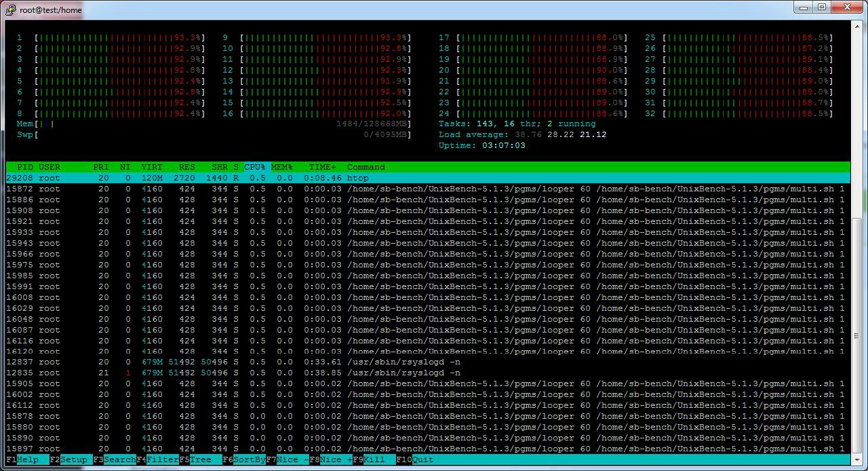Select process row with PID 16002
868x471 pixels.
(x=427, y=394)
